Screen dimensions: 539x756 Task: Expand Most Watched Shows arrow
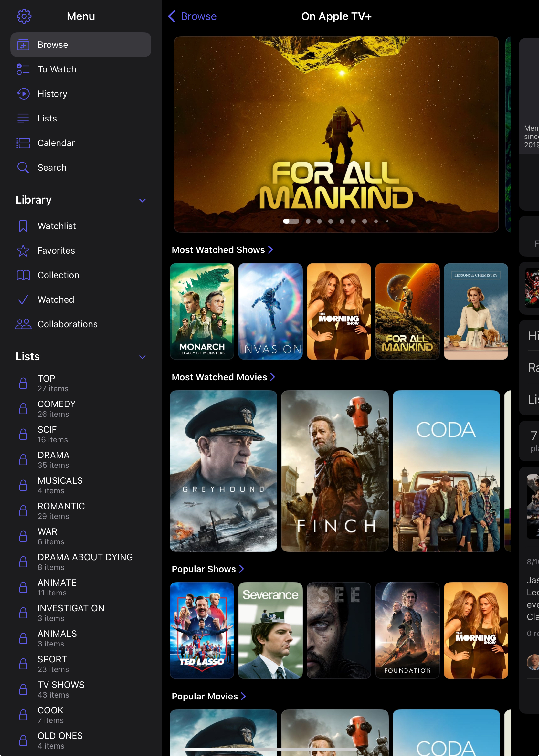coord(271,249)
